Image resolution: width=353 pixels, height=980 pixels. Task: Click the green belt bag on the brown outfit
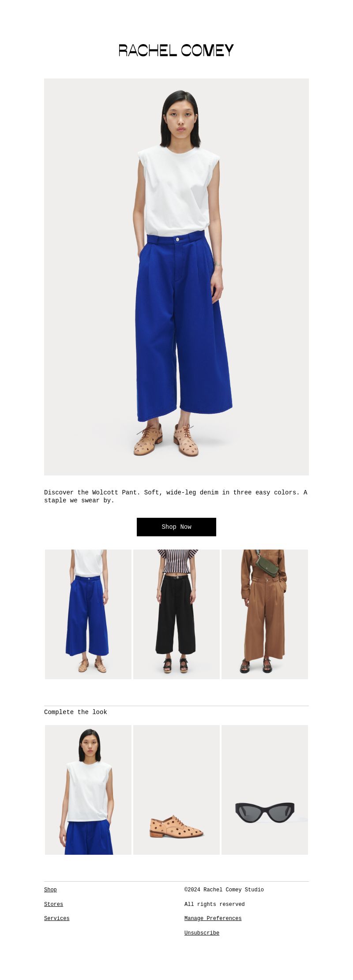[x=267, y=566]
